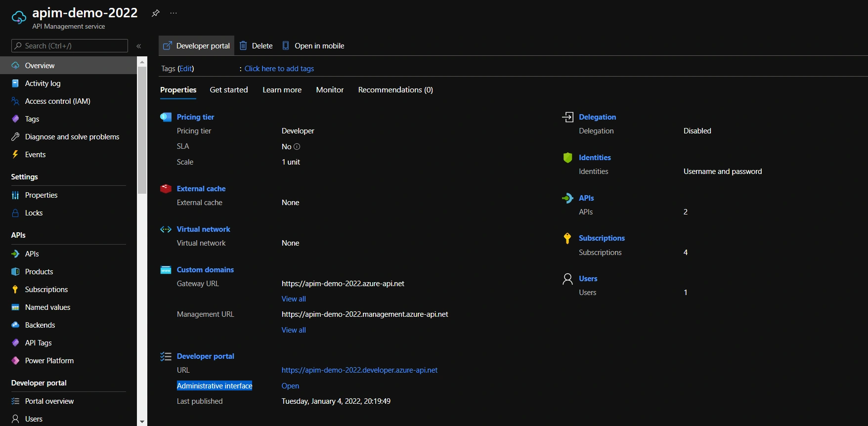Click the red External cache icon

[166, 189]
